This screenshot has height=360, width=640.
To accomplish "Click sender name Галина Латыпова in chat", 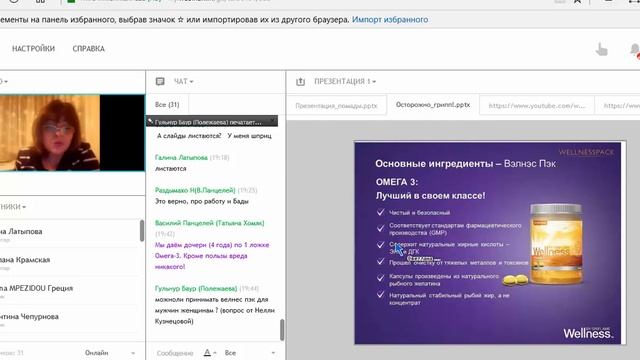I will click(181, 158).
